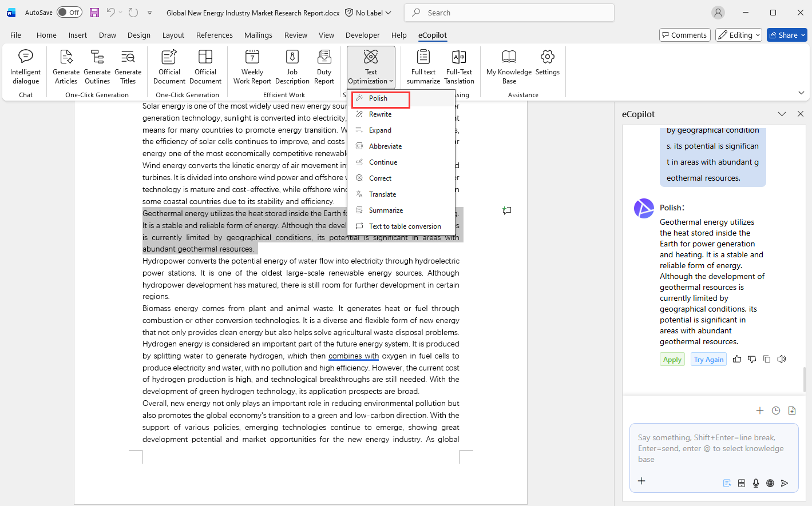Copy the polished response text
This screenshot has width=812, height=506.
[x=767, y=359]
